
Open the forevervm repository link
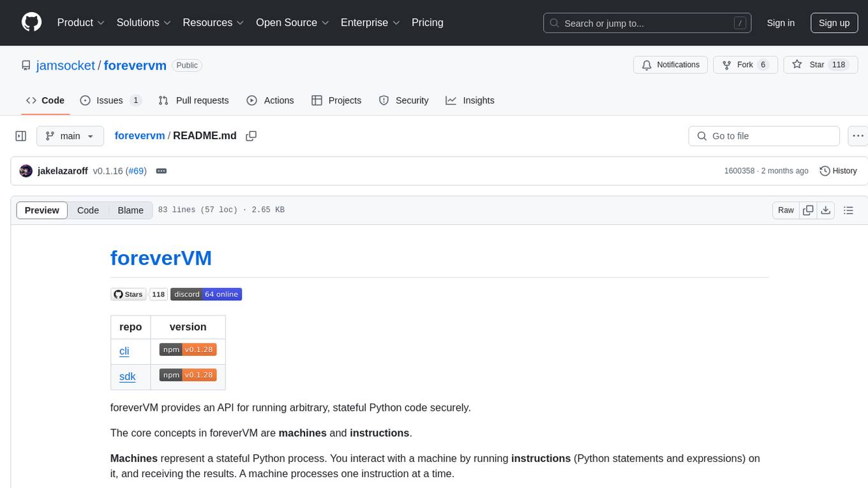(135, 65)
